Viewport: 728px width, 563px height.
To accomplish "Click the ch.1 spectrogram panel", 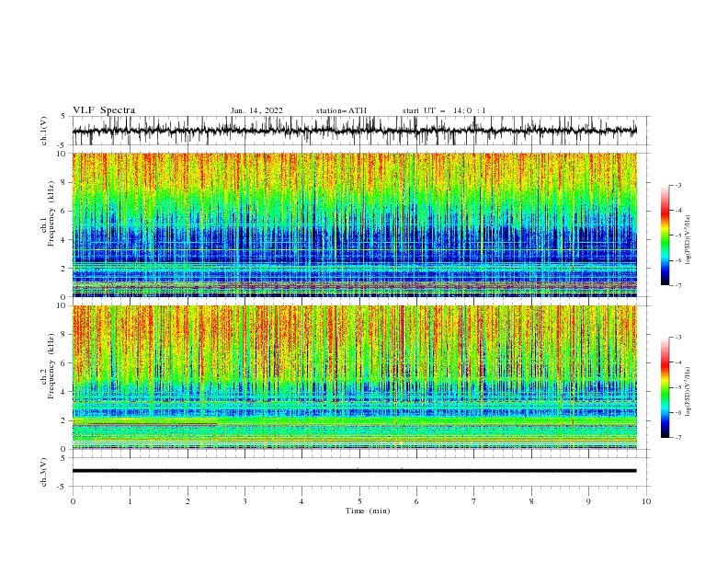I will click(354, 224).
